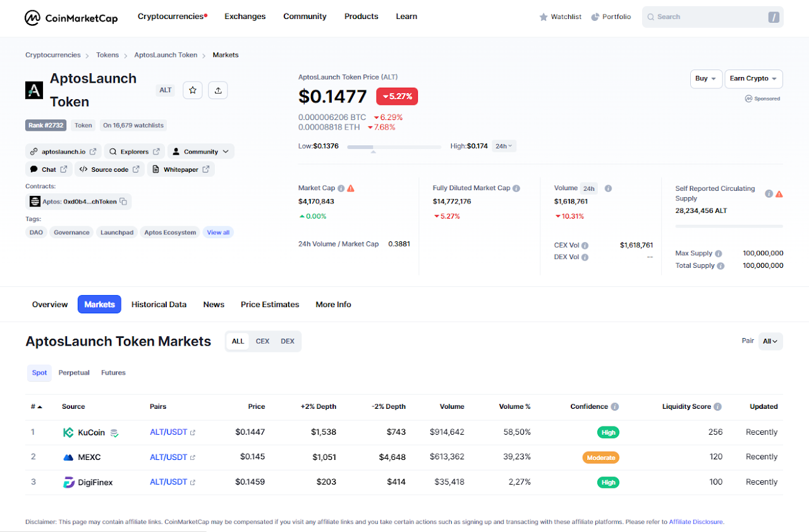Open the top Community menu
Image resolution: width=809 pixels, height=532 pixels.
[x=305, y=16]
